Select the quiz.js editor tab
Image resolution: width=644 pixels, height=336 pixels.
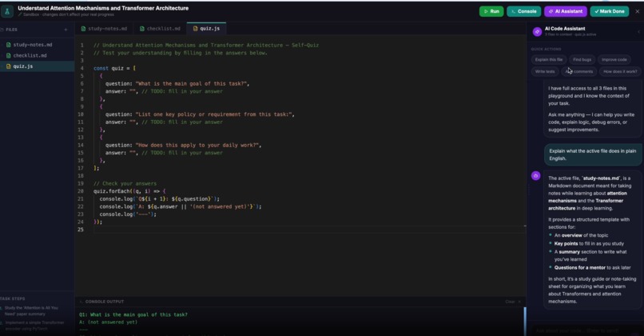[206, 29]
